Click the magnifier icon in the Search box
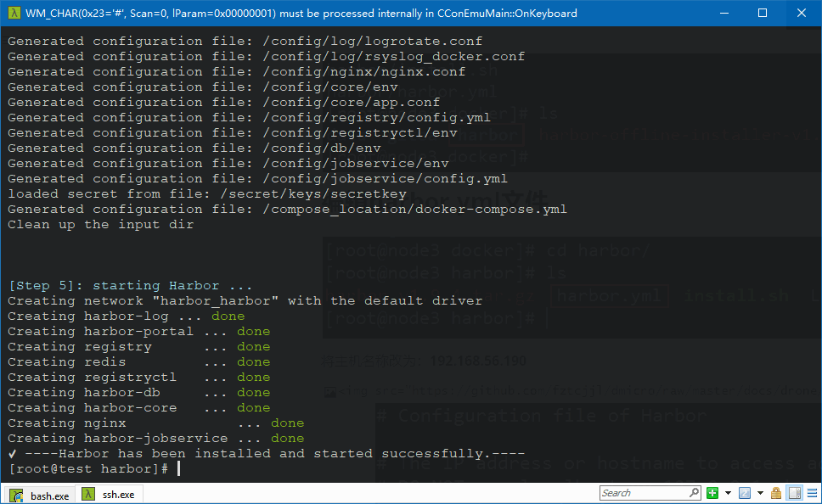The width and height of the screenshot is (822, 504). pyautogui.click(x=694, y=493)
